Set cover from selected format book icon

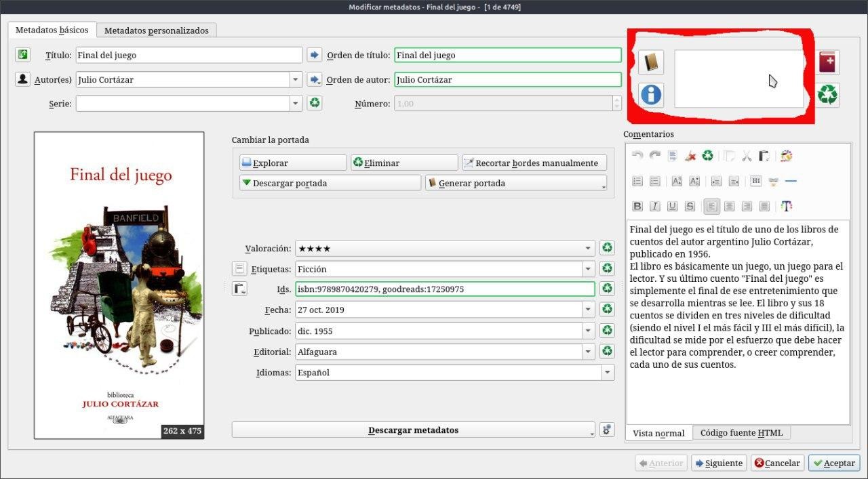(x=651, y=62)
